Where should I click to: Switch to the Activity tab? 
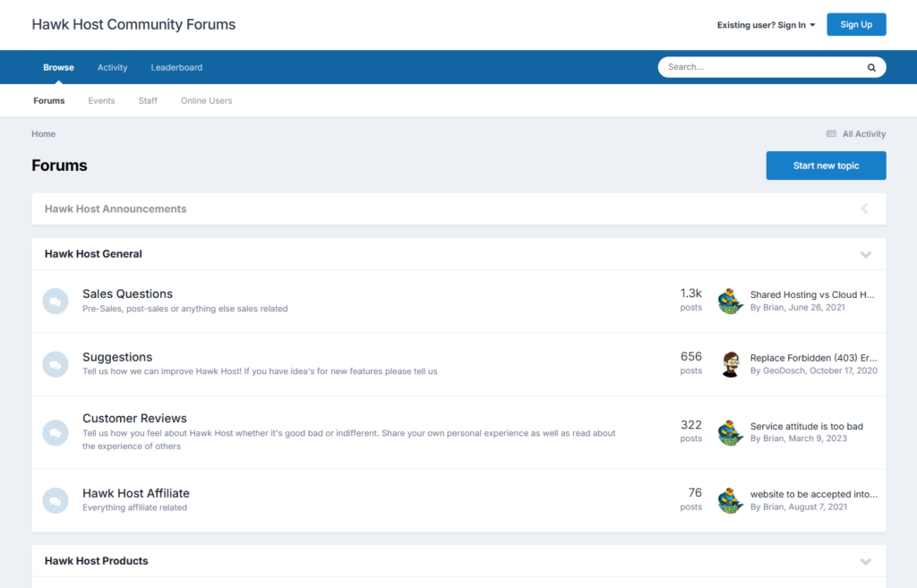(x=112, y=67)
